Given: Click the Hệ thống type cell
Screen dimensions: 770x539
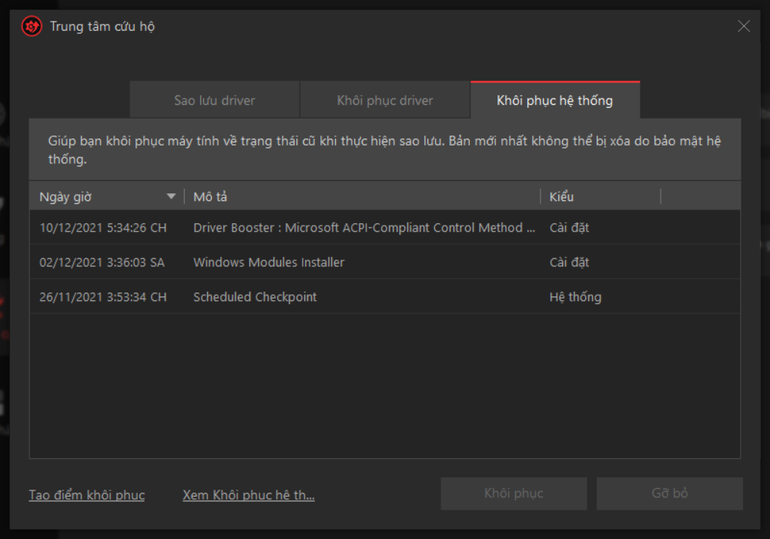Looking at the screenshot, I should click(575, 297).
